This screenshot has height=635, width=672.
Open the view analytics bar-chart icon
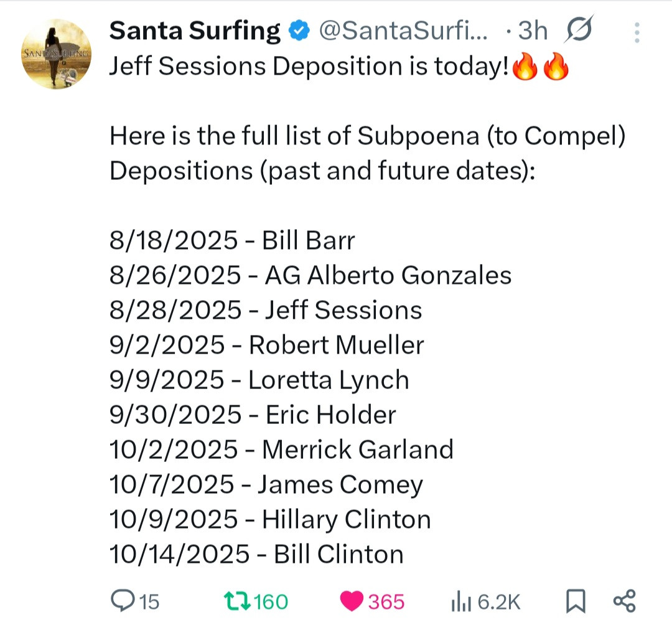pyautogui.click(x=460, y=601)
